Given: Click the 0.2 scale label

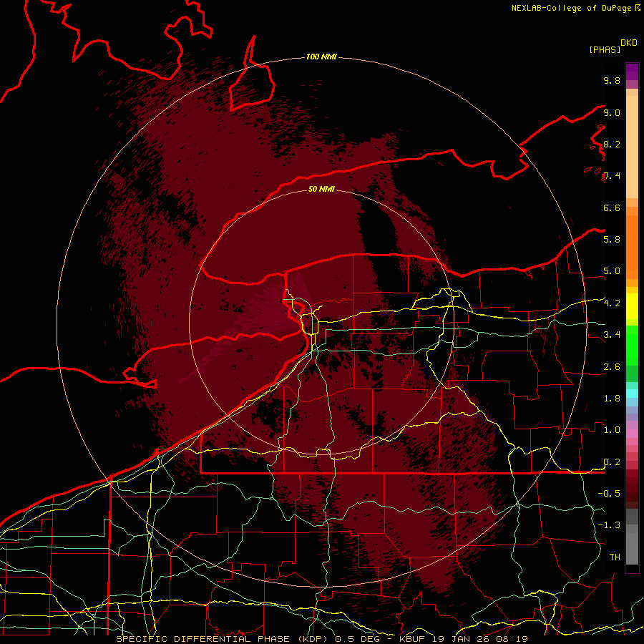Looking at the screenshot, I should click(612, 462).
